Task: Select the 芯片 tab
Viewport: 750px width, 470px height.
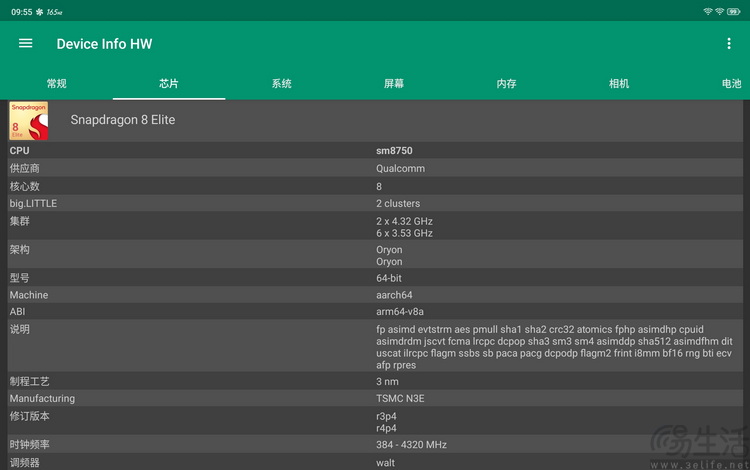Action: (169, 84)
